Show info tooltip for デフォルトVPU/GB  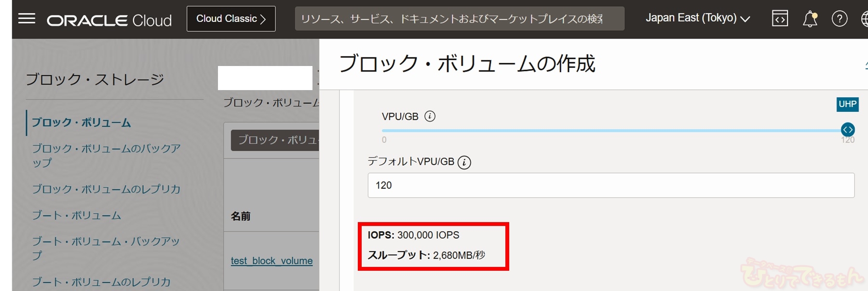click(x=464, y=162)
